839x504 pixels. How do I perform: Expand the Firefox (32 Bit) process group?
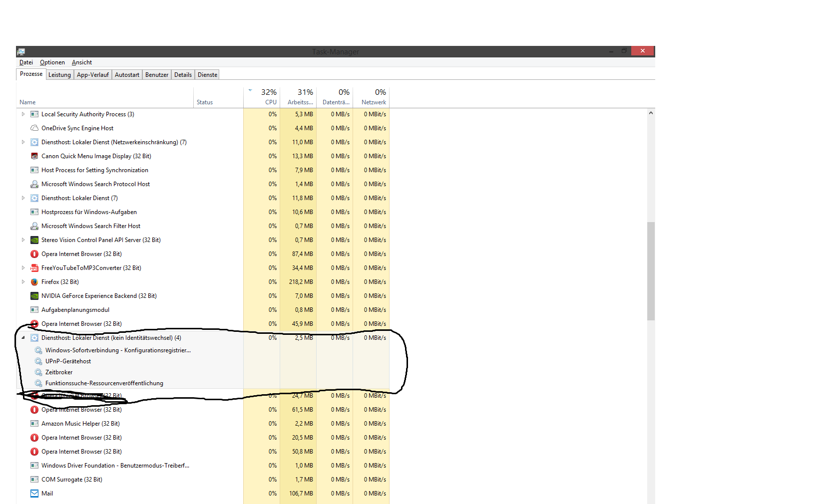pyautogui.click(x=23, y=282)
